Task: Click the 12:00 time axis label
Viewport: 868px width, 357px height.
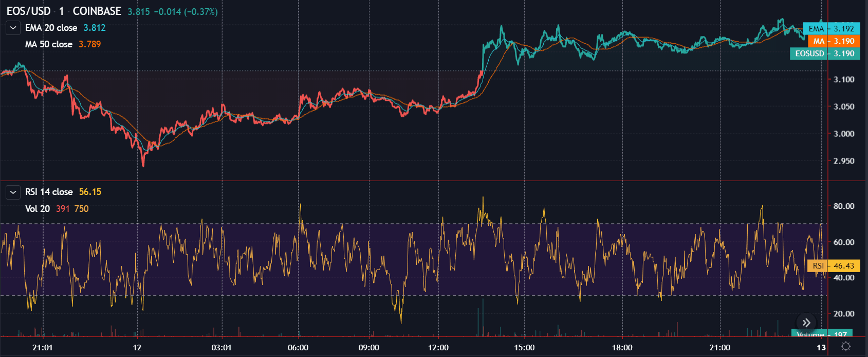Action: click(438, 348)
